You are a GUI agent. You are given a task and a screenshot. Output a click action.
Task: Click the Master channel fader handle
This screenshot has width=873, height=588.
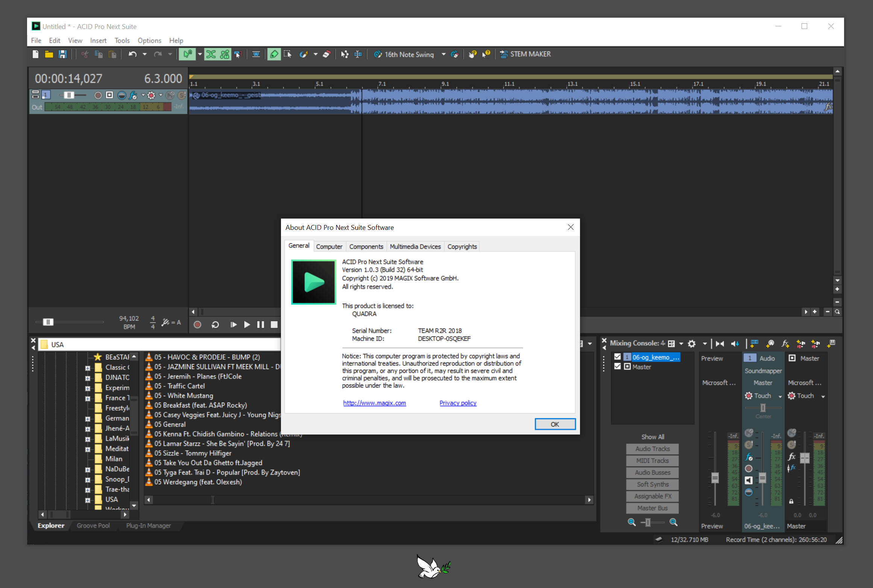pos(805,458)
